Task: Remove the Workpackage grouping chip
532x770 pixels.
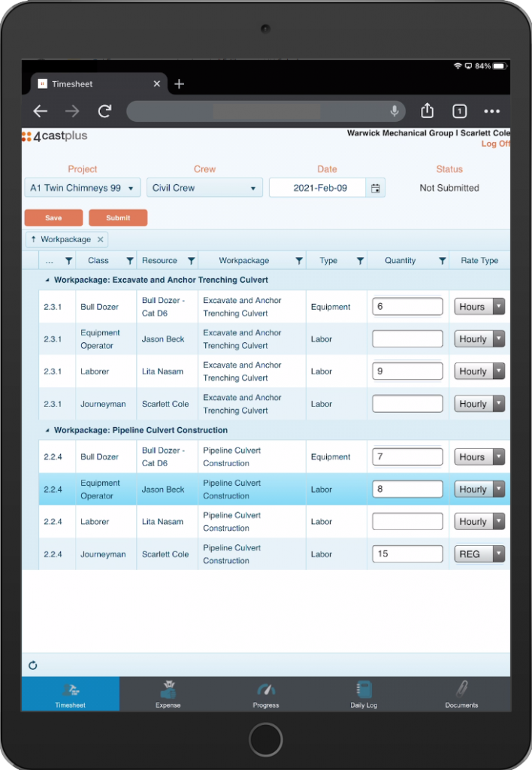Action: [x=101, y=240]
